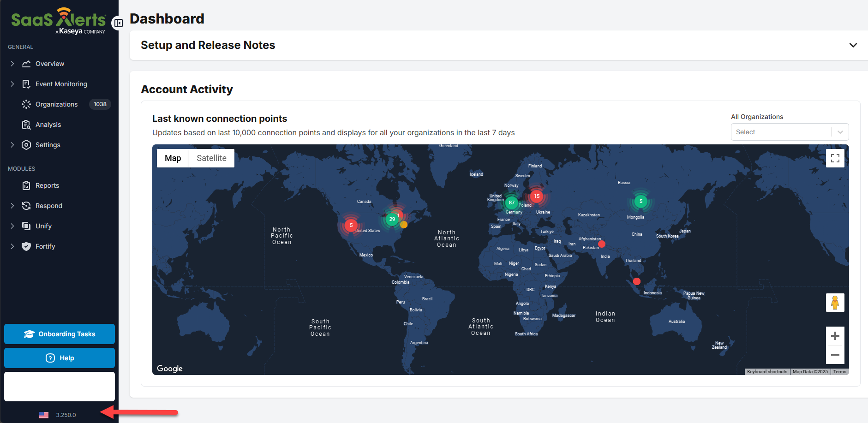Zoom in on the map
Viewport: 868px width, 423px height.
pos(835,336)
